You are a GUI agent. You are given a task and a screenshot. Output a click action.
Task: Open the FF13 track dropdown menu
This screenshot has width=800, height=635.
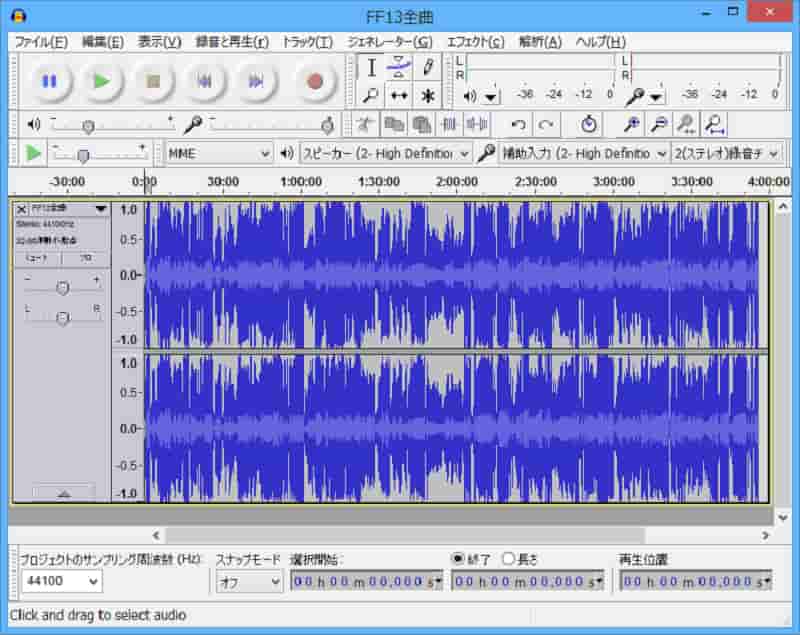tap(100, 210)
